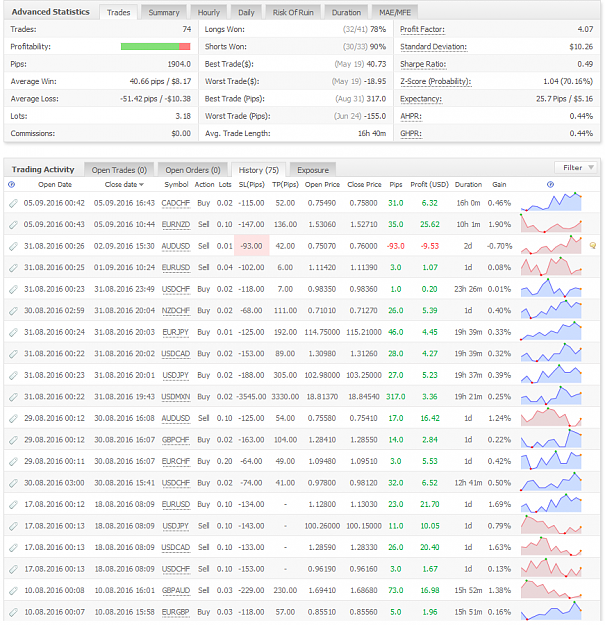Image resolution: width=605 pixels, height=625 pixels.
Task: Open the Filter dropdown
Action: [x=576, y=167]
